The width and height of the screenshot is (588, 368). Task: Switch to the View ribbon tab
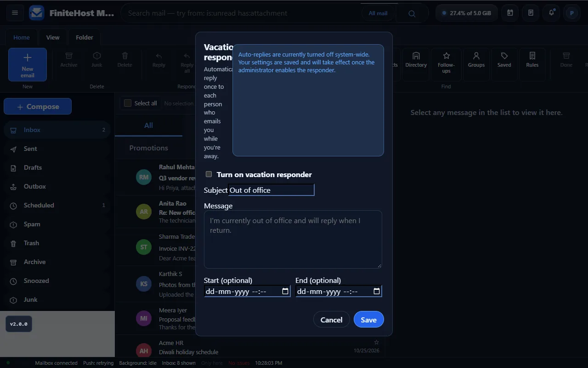click(x=53, y=37)
